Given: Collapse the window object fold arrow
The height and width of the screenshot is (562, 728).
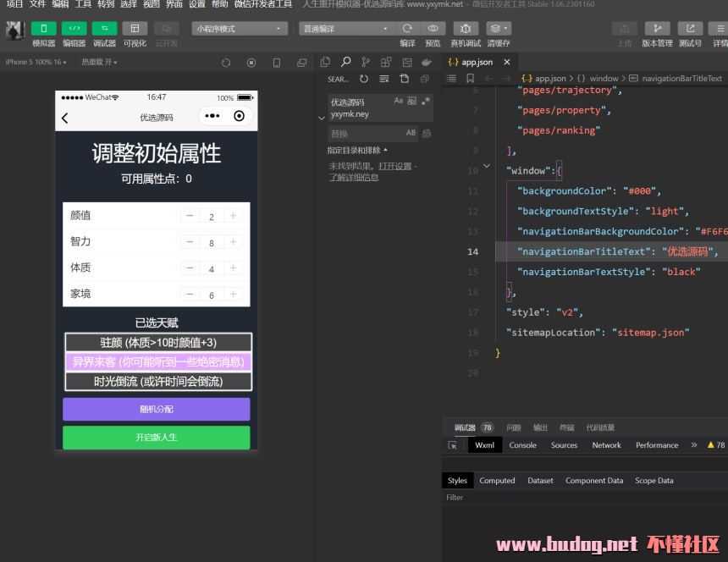Looking at the screenshot, I should click(x=486, y=167).
